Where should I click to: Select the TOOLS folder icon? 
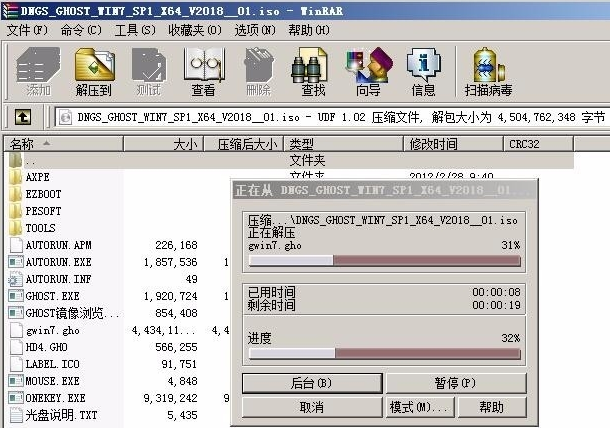coord(16,228)
